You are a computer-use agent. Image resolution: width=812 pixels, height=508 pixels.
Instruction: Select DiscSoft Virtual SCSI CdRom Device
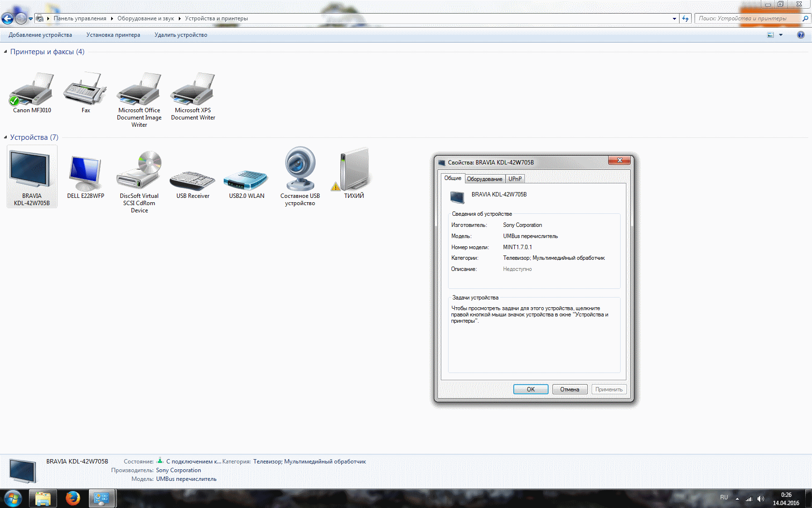click(x=139, y=169)
